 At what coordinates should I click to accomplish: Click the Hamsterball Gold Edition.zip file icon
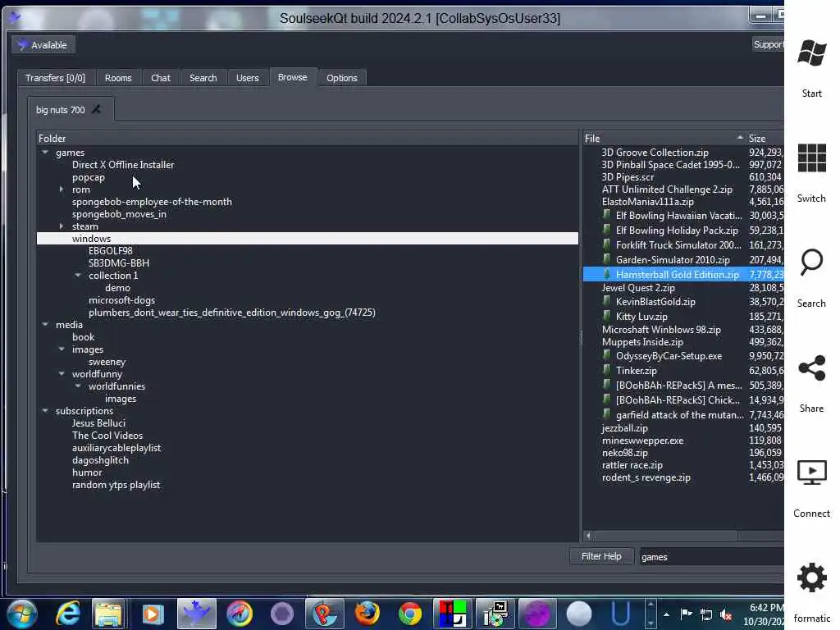pos(607,274)
